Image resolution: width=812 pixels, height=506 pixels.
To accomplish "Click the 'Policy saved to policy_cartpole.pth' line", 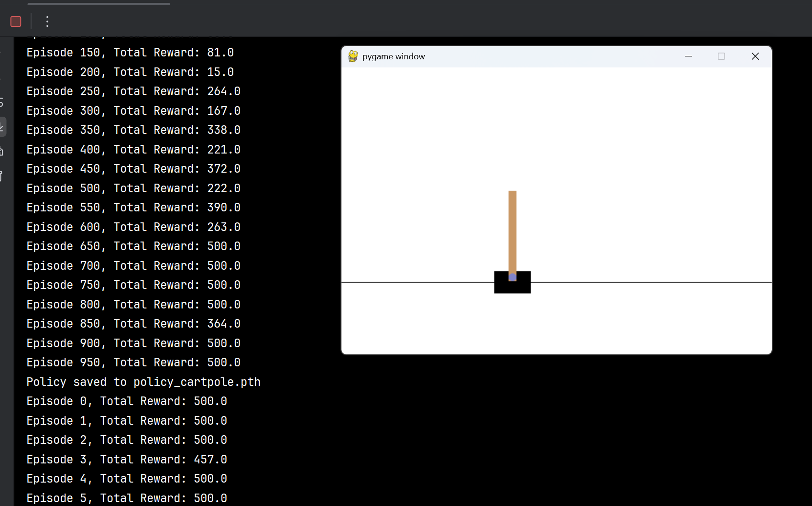I will point(143,382).
